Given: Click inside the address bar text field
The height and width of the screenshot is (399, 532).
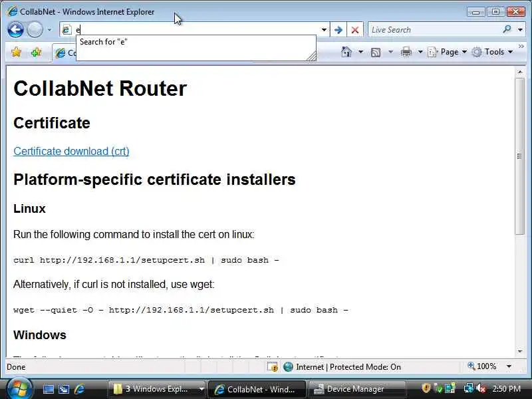Looking at the screenshot, I should pos(197,30).
